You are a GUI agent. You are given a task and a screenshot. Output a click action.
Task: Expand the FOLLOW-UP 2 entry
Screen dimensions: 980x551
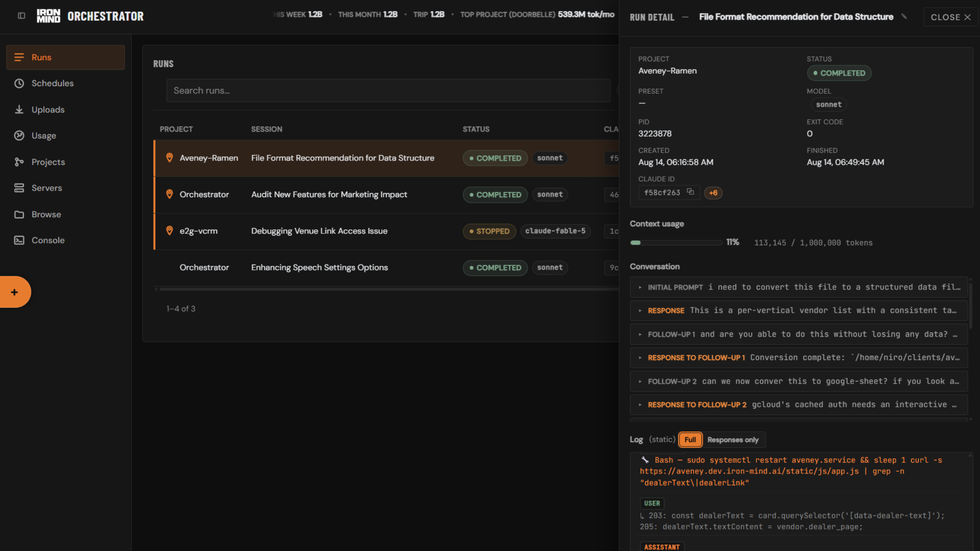click(x=799, y=381)
